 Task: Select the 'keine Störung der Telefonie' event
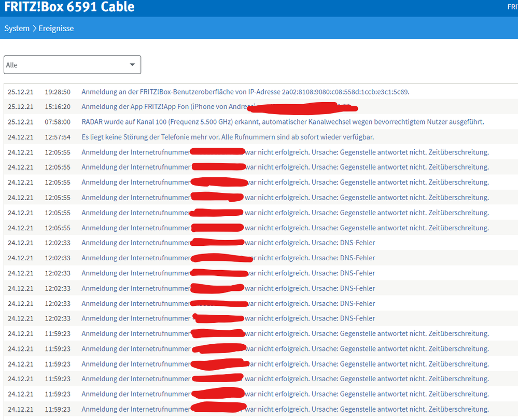point(228,137)
